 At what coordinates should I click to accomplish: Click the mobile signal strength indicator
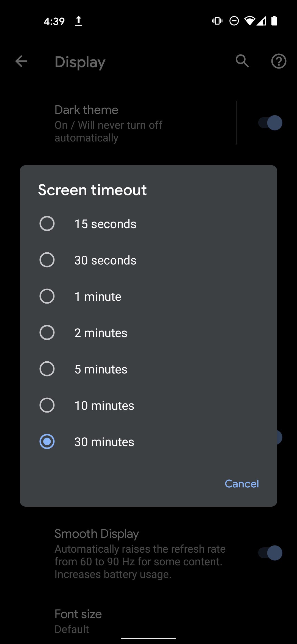point(262,21)
